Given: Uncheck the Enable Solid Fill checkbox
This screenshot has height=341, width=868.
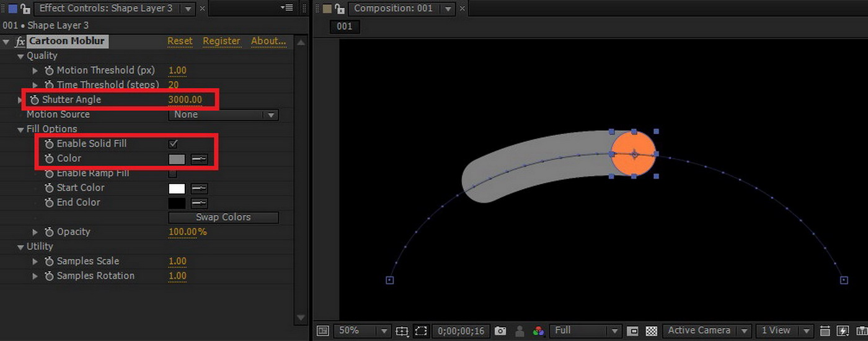Looking at the screenshot, I should (173, 144).
